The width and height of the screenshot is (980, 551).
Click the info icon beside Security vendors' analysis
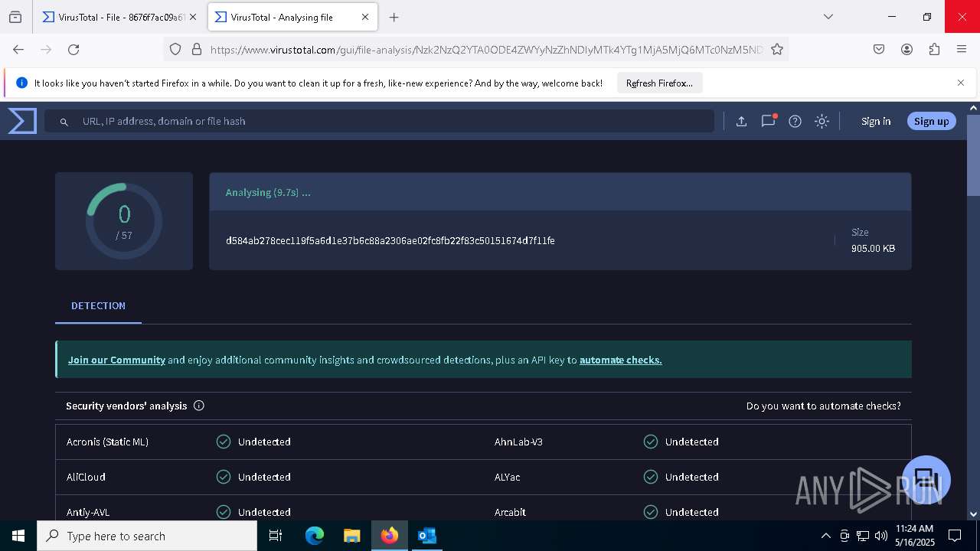199,406
